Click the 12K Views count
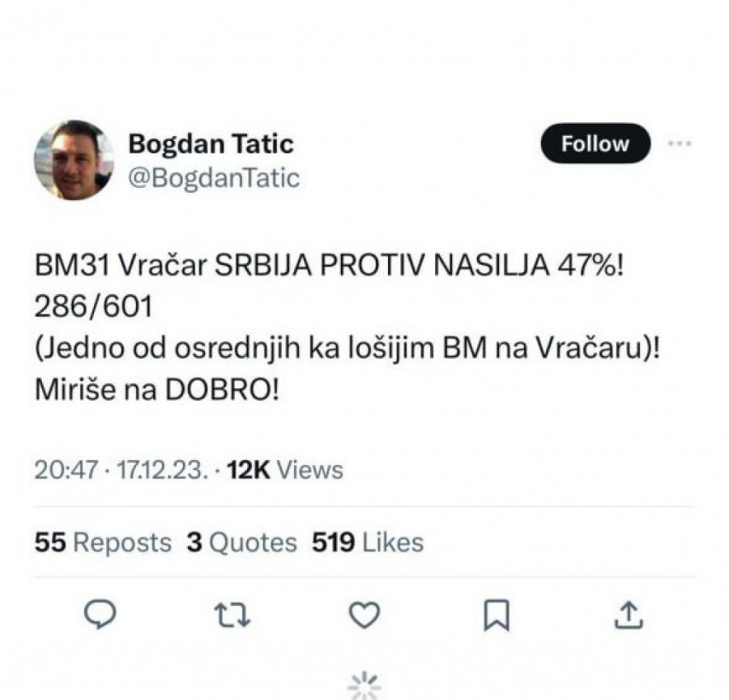This screenshot has width=729, height=700. click(x=285, y=470)
